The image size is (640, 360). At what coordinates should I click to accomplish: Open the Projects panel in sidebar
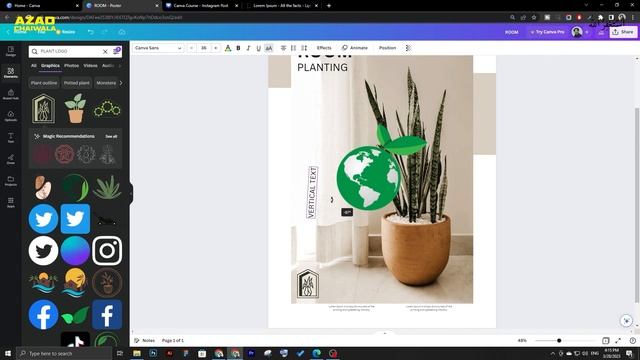11,181
